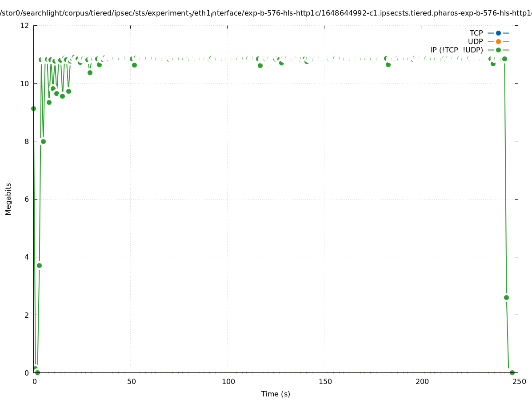The height and width of the screenshot is (400, 532).
Task: Click the dip data point near 117 seconds
Action: tap(260, 65)
